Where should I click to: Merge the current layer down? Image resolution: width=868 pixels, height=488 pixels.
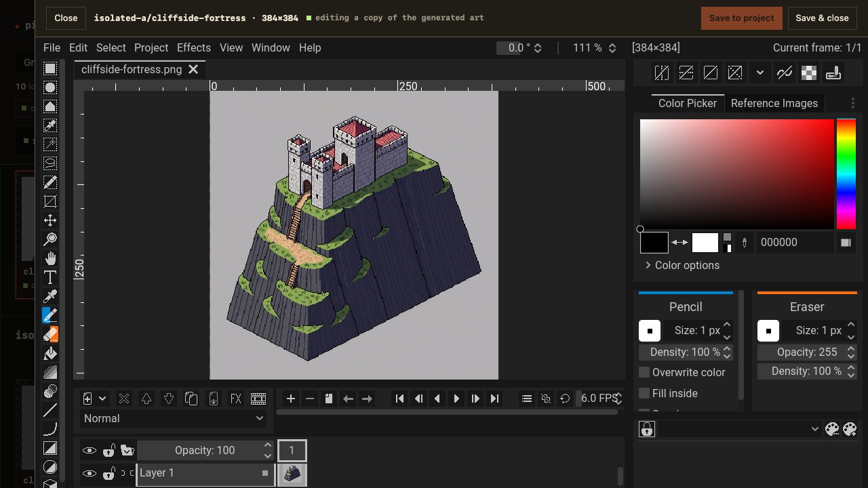(214, 399)
